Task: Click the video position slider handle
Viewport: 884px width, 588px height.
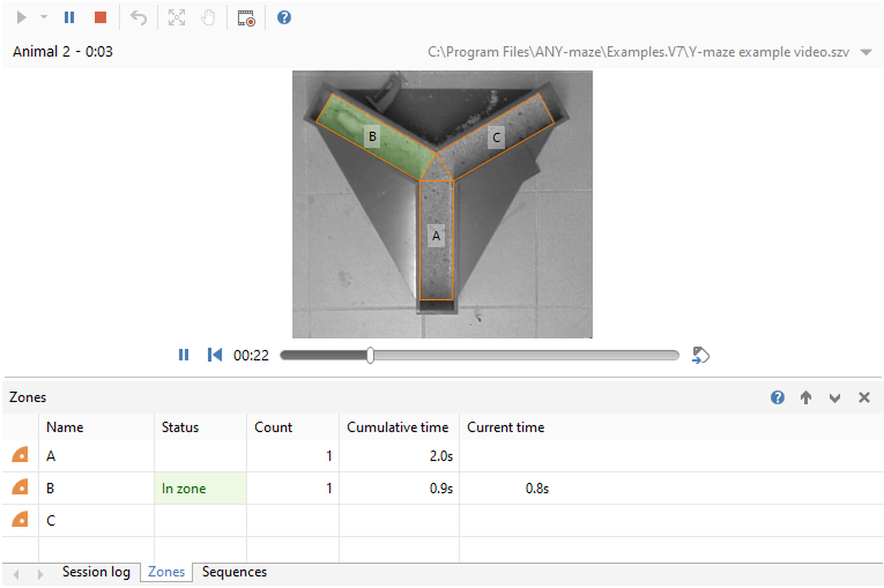Action: pos(370,355)
